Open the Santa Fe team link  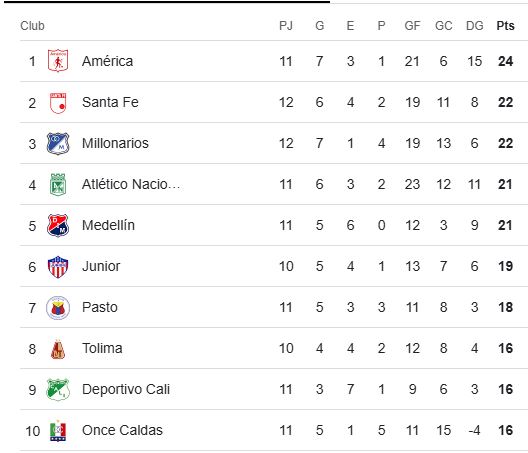tap(110, 102)
